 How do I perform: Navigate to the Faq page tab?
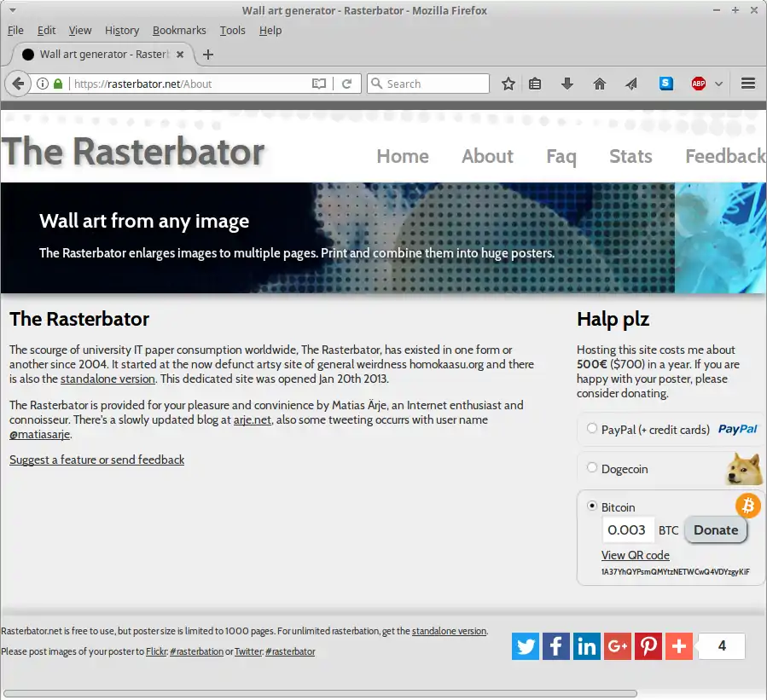click(561, 156)
